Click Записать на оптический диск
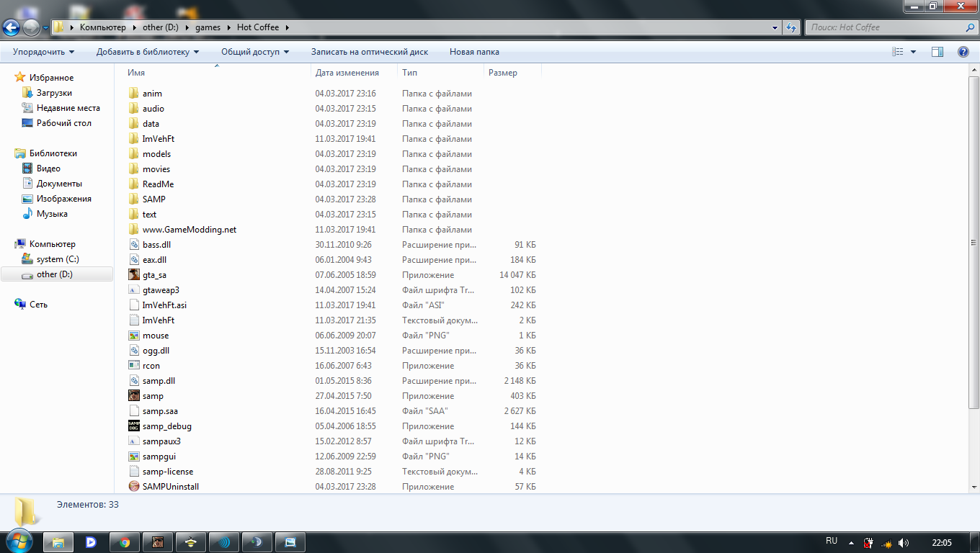Screen dimensions: 980x553 coord(370,52)
